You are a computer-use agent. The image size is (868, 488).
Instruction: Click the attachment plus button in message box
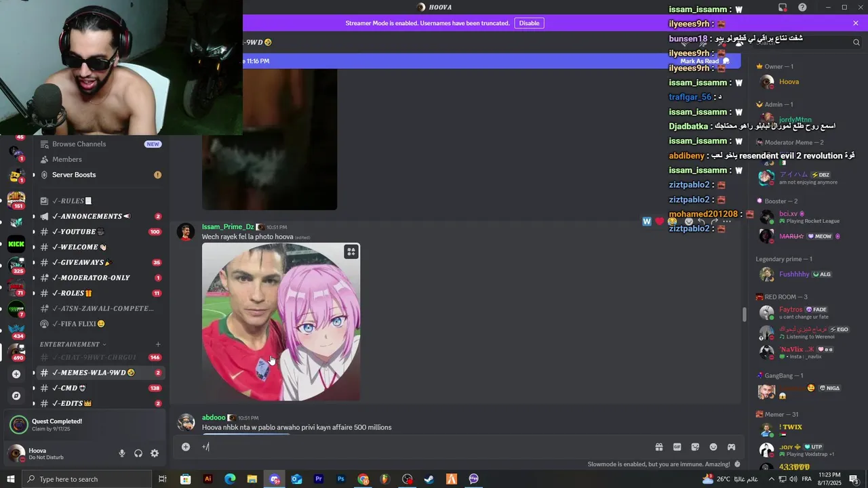186,447
